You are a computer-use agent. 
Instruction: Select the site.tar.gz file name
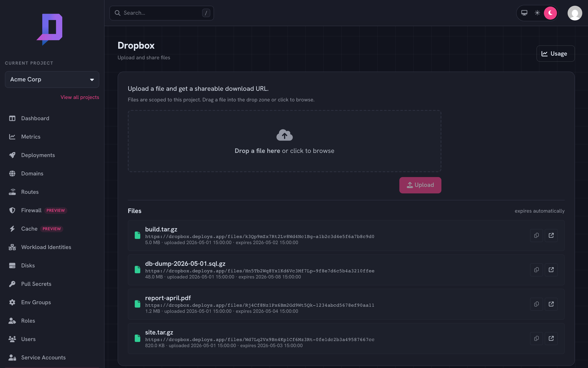[x=159, y=332]
